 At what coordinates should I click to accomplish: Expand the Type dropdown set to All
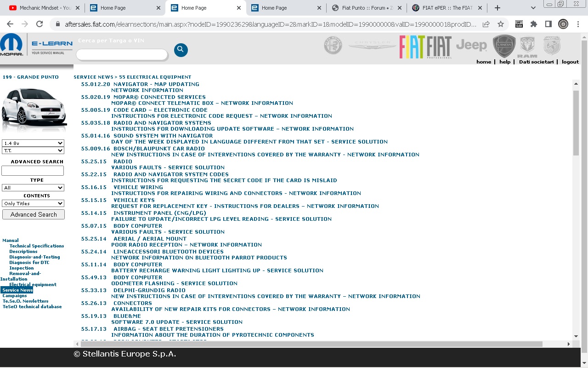pos(33,188)
